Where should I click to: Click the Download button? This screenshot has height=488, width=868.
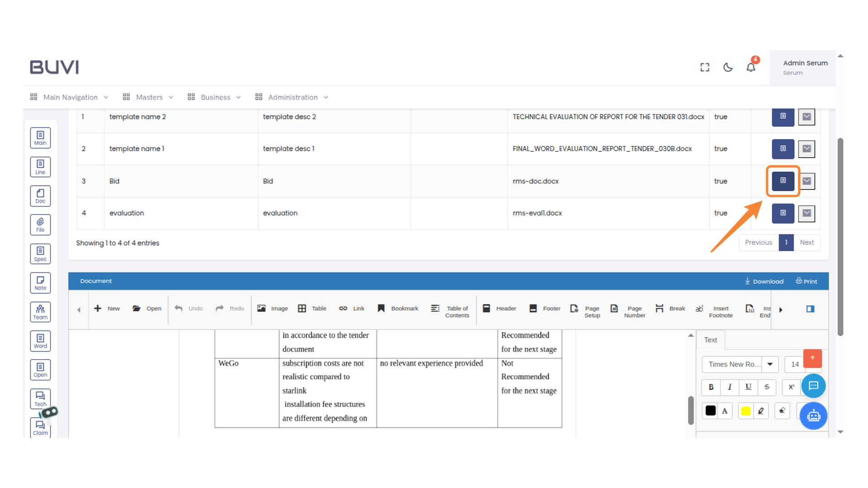[x=764, y=281]
